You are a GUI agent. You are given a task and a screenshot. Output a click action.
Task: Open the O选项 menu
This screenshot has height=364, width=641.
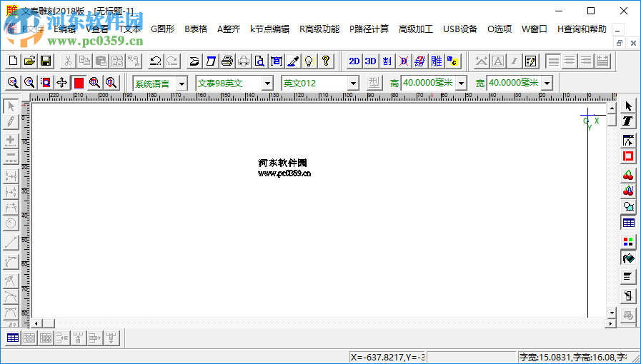[499, 29]
